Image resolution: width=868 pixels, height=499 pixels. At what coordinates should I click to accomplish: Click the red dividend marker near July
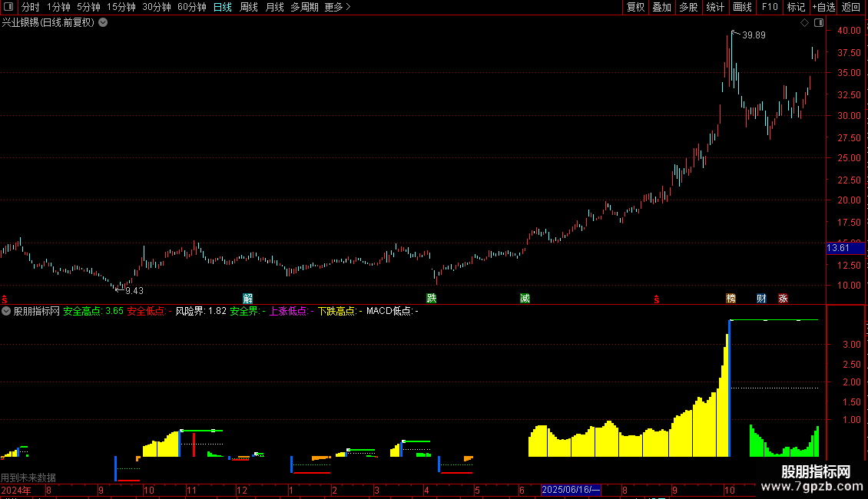pos(657,299)
